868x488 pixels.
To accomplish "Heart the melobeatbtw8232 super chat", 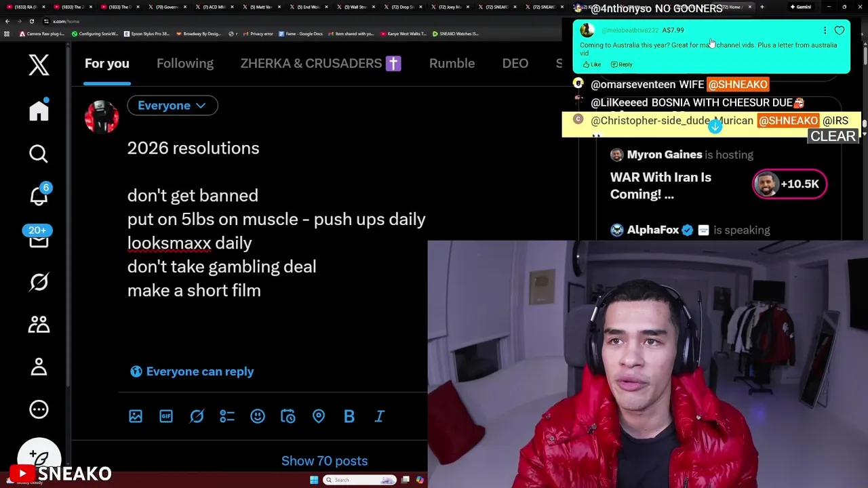I will point(840,30).
